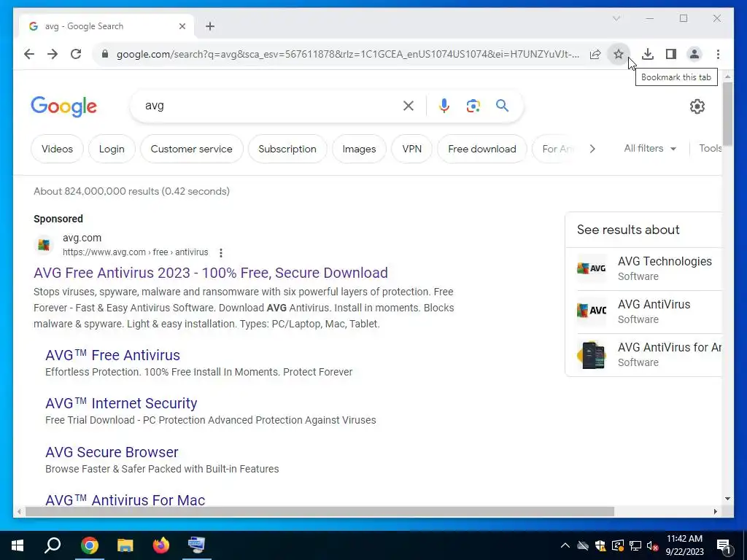This screenshot has width=747, height=560.
Task: Choose the Free download filter chip
Action: point(482,149)
